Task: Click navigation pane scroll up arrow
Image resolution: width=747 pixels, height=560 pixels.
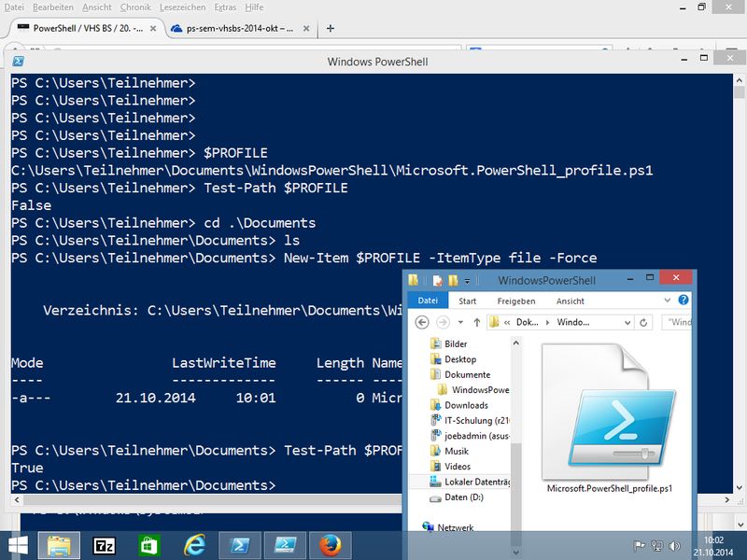Action: click(x=516, y=343)
